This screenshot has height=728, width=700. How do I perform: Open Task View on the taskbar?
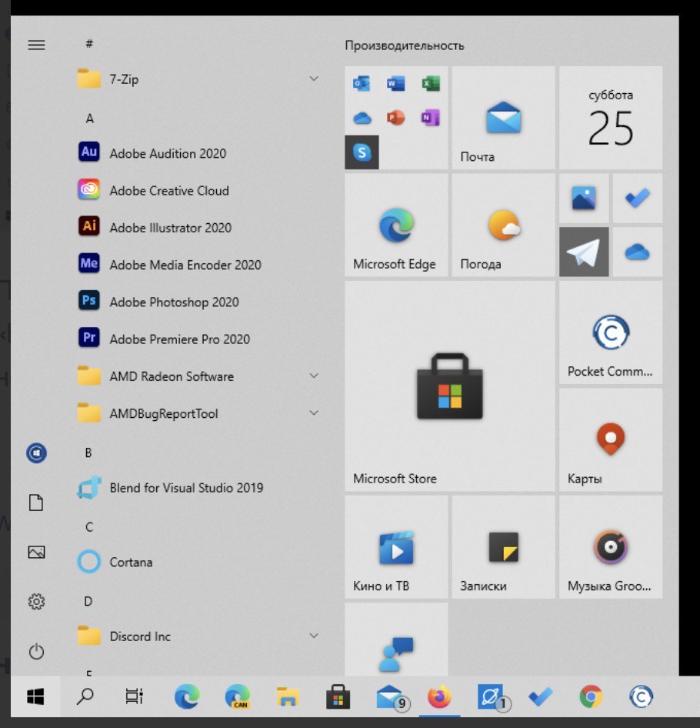pos(135,696)
